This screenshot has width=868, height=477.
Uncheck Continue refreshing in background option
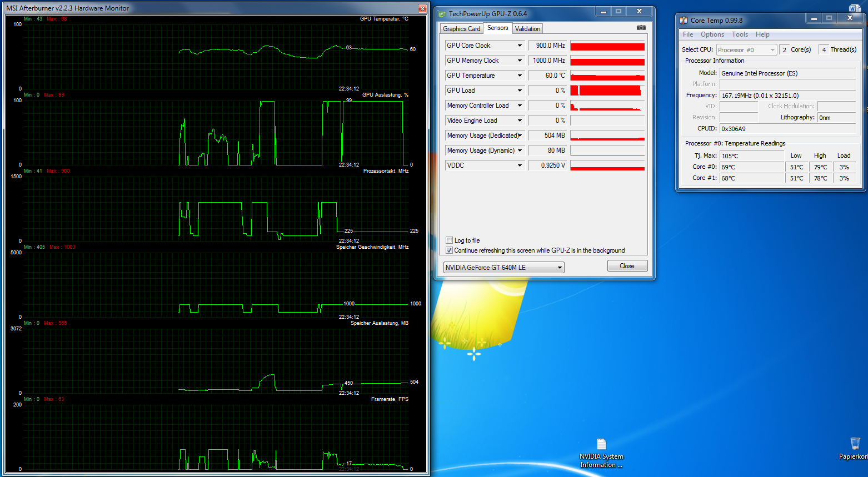[x=449, y=250]
